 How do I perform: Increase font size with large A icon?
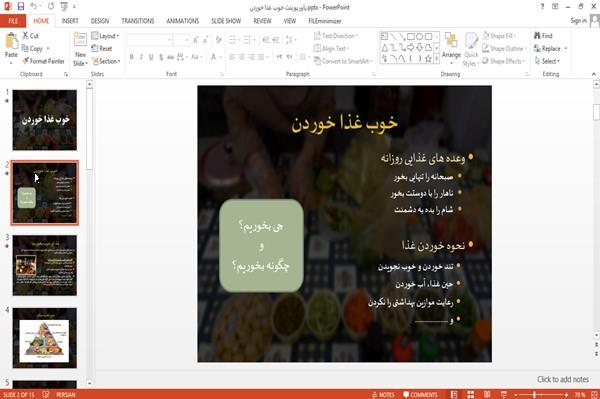coord(196,40)
